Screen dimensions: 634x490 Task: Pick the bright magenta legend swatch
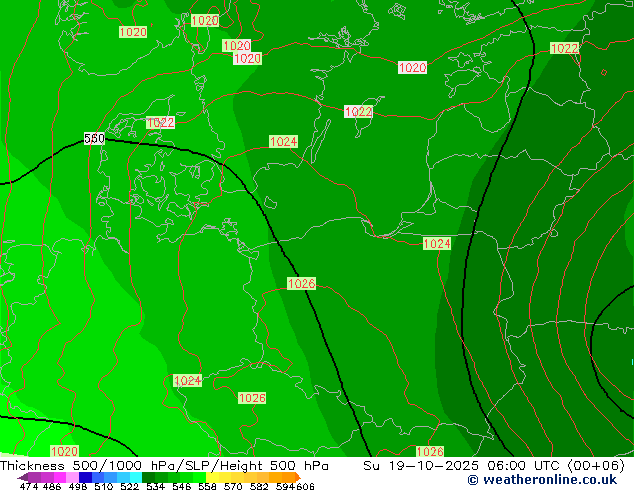pyautogui.click(x=60, y=477)
